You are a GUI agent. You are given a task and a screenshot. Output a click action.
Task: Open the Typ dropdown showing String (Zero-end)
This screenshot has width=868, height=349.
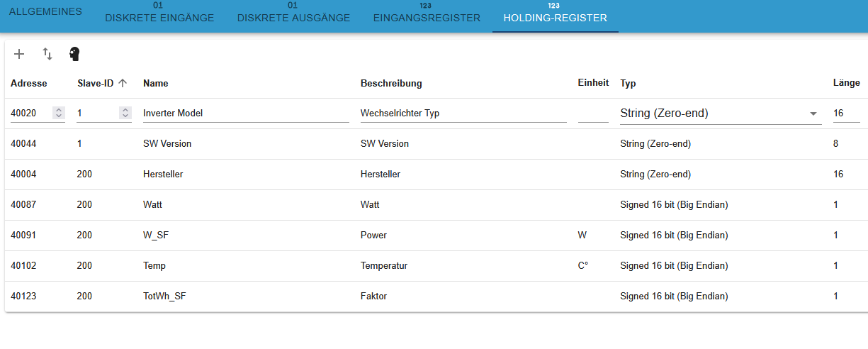(x=719, y=113)
